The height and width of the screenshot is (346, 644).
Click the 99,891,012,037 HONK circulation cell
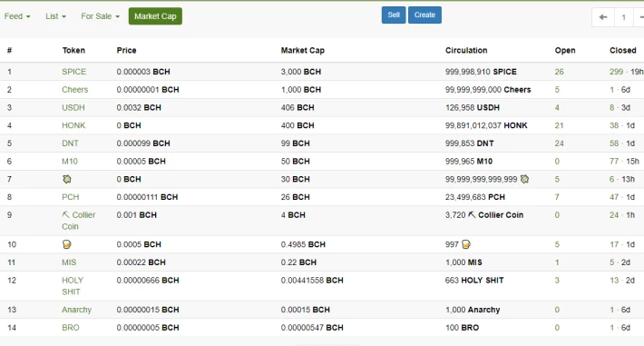click(486, 125)
